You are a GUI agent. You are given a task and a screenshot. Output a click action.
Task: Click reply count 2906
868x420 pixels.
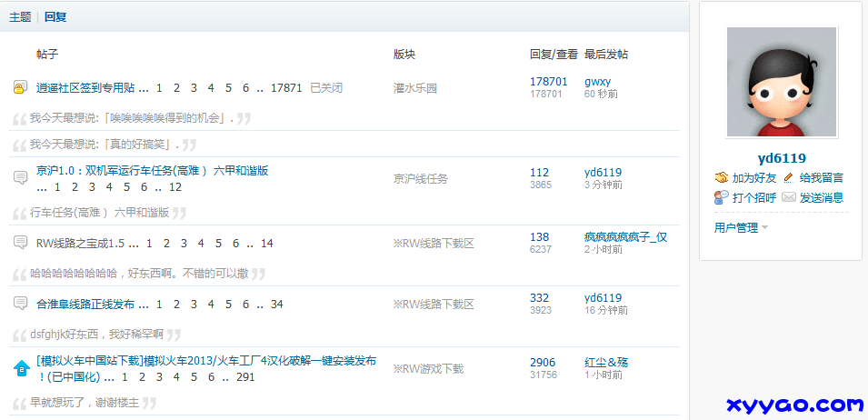tap(543, 363)
